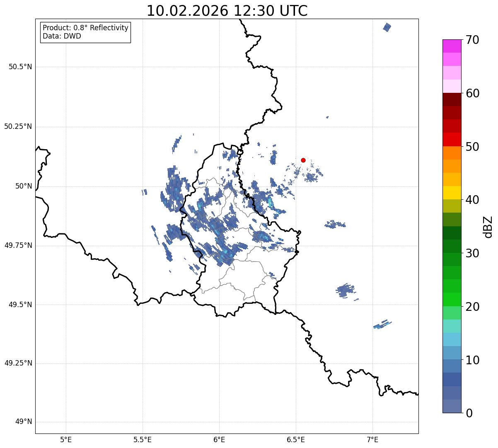Screen dimensions: 498x448
Task: Click the "Data: DWD" text
Action: [x=62, y=36]
